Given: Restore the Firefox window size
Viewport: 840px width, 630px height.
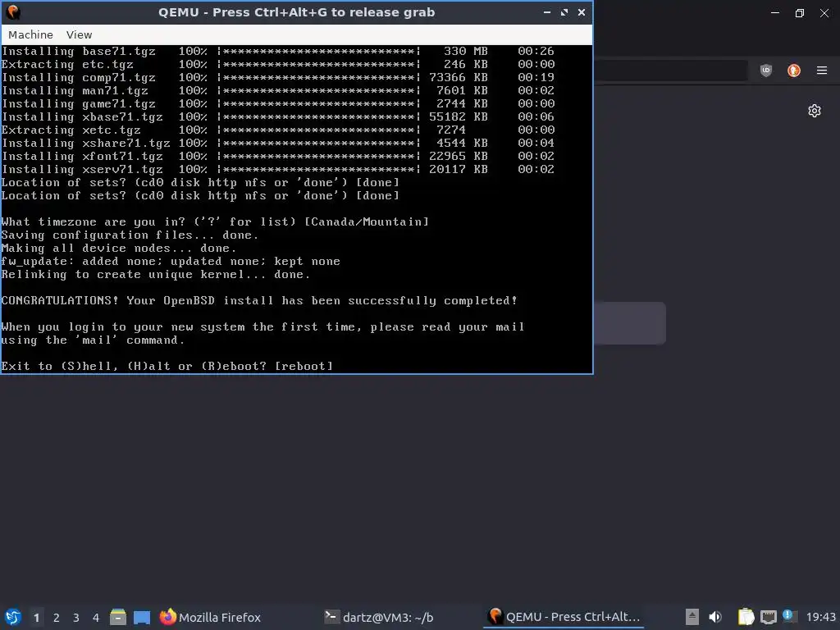Looking at the screenshot, I should (799, 13).
